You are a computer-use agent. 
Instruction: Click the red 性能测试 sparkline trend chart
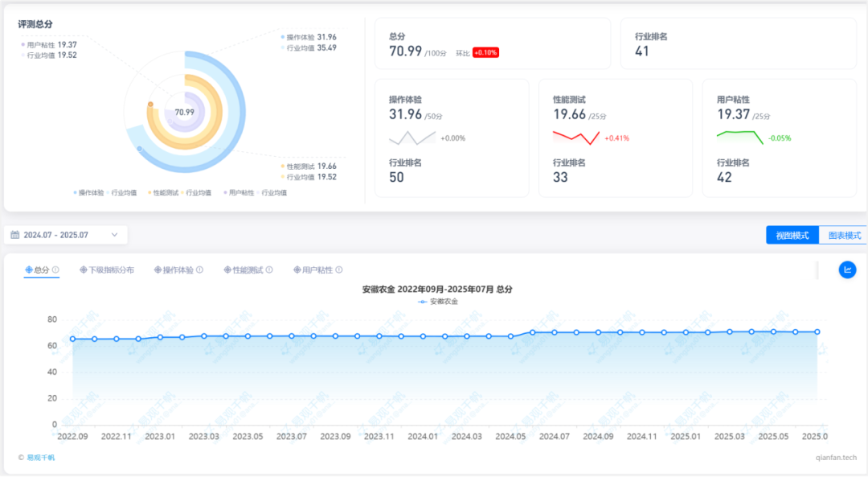tap(576, 137)
